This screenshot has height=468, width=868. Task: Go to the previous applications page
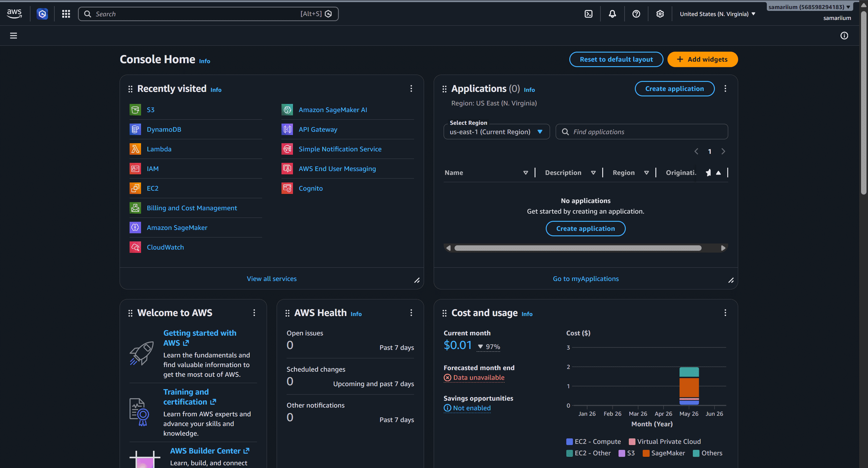pyautogui.click(x=696, y=151)
